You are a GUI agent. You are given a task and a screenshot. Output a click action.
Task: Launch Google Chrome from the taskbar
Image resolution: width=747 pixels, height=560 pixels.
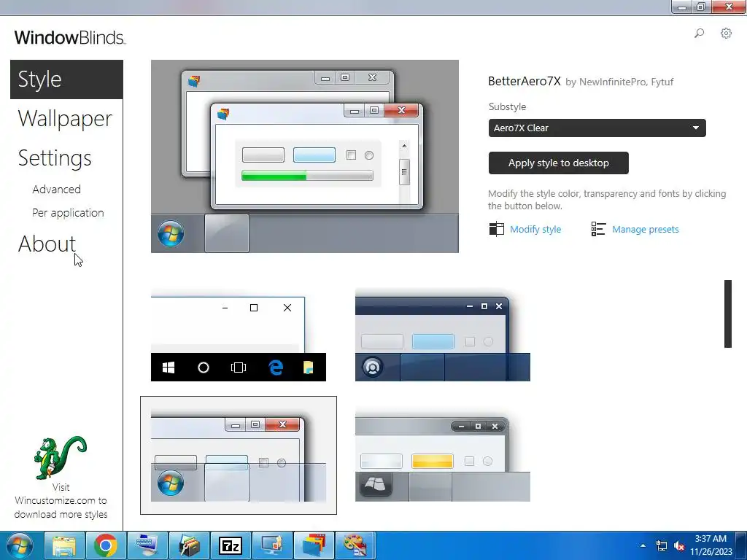106,545
